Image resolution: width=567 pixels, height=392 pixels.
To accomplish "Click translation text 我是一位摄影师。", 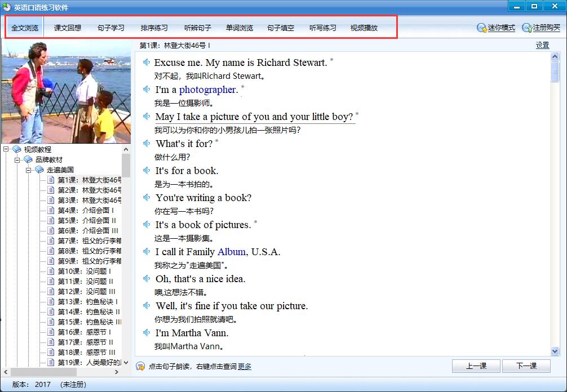I will coord(184,103).
